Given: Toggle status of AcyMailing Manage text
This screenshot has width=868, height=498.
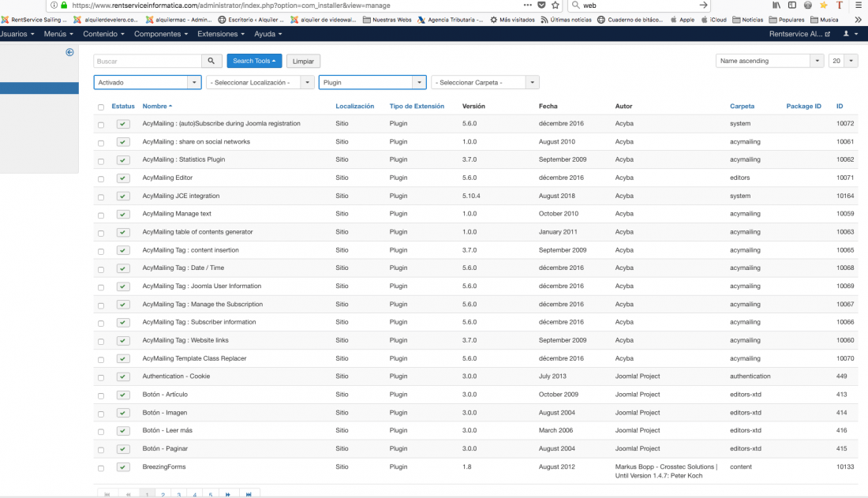Looking at the screenshot, I should (123, 215).
